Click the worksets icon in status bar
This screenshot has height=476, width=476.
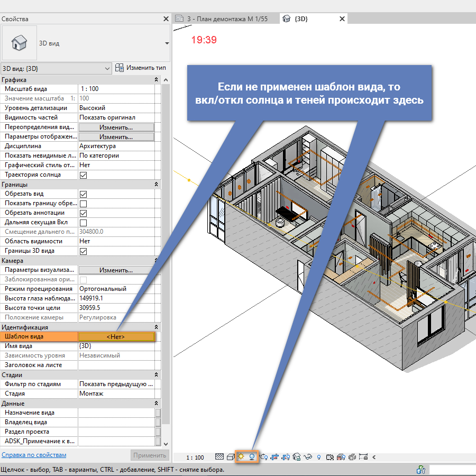421,470
